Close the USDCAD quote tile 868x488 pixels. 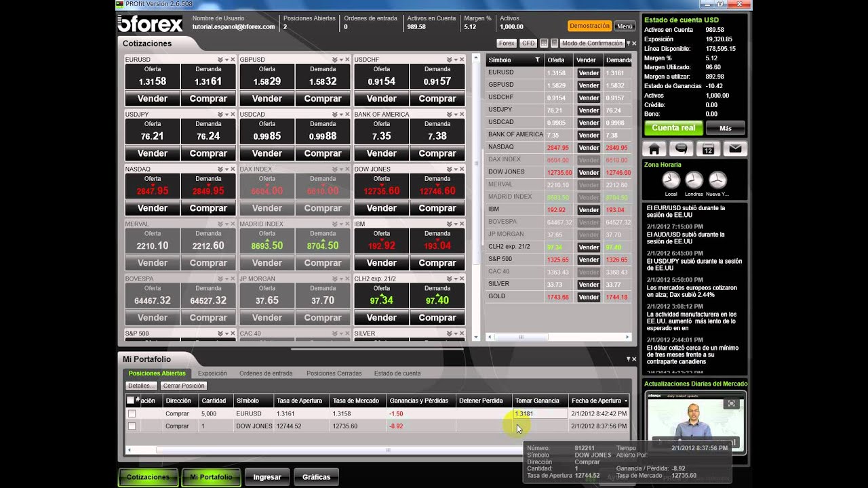(347, 115)
